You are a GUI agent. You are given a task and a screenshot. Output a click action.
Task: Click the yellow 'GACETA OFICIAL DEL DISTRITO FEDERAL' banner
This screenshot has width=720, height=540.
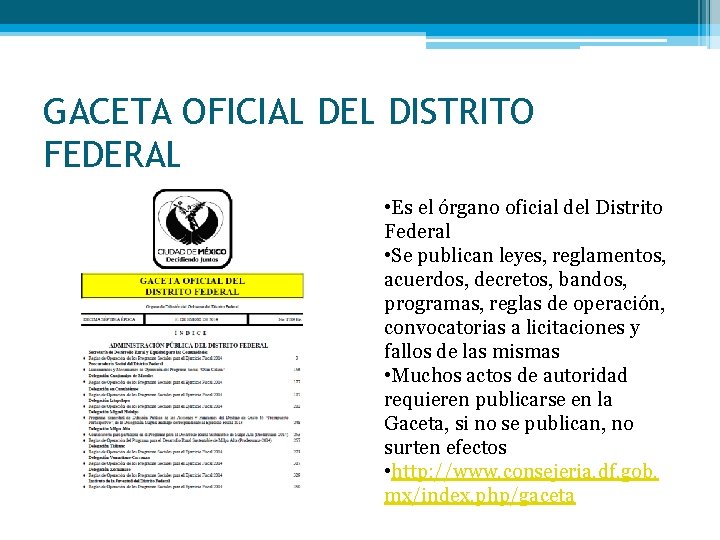tap(192, 286)
